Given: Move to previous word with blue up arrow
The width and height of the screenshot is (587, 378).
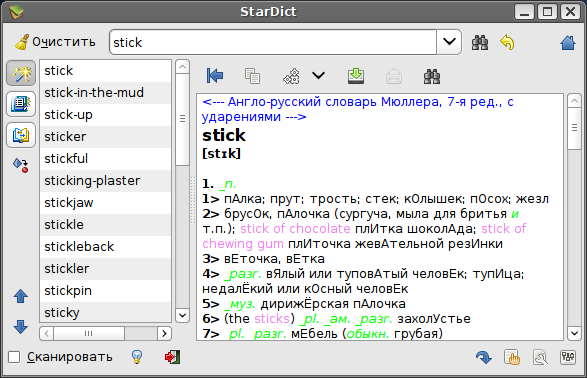Looking at the screenshot, I should [21, 296].
